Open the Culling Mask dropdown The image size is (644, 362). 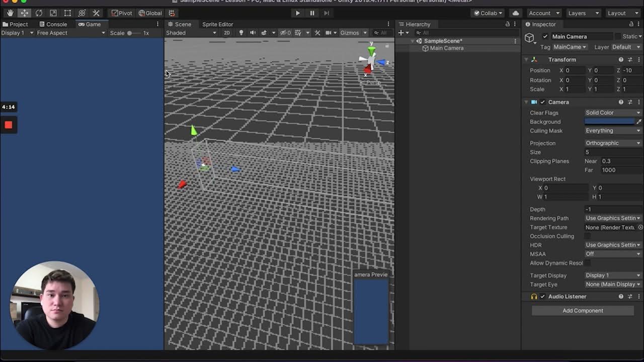point(613,131)
